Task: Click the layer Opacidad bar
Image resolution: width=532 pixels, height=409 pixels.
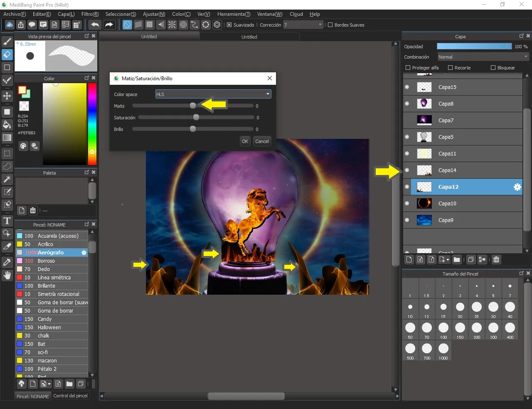Action: pos(474,47)
